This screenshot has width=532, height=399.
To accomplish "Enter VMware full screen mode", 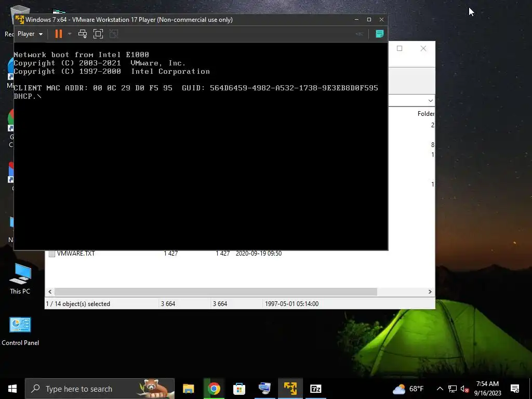I will pyautogui.click(x=98, y=34).
